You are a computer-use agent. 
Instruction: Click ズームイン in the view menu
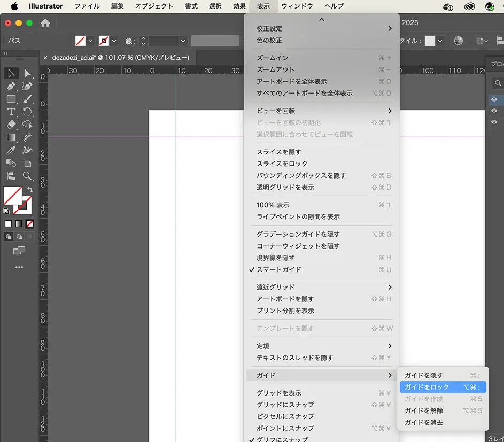tap(272, 58)
